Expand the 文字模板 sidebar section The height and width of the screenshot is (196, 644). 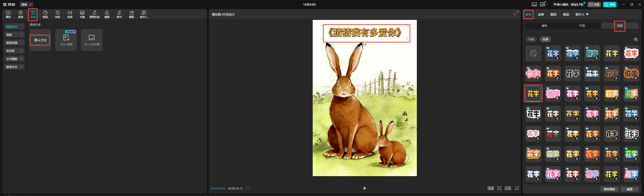click(14, 59)
